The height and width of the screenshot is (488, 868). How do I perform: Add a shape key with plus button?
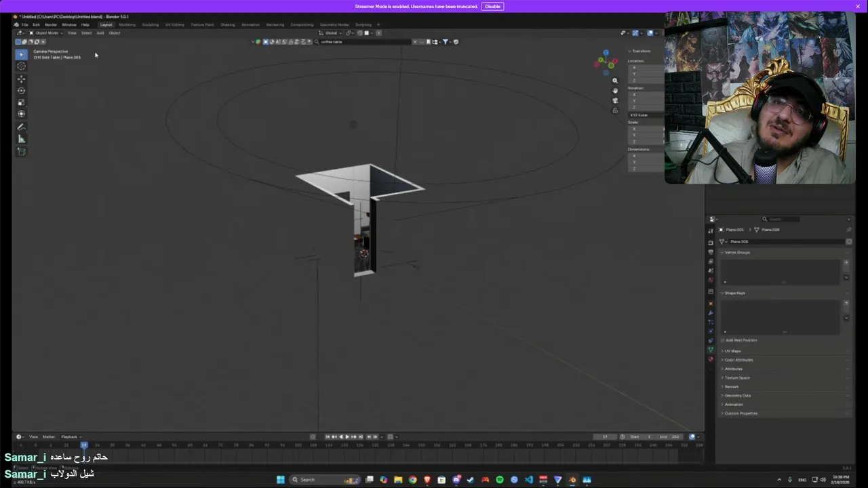tap(846, 303)
